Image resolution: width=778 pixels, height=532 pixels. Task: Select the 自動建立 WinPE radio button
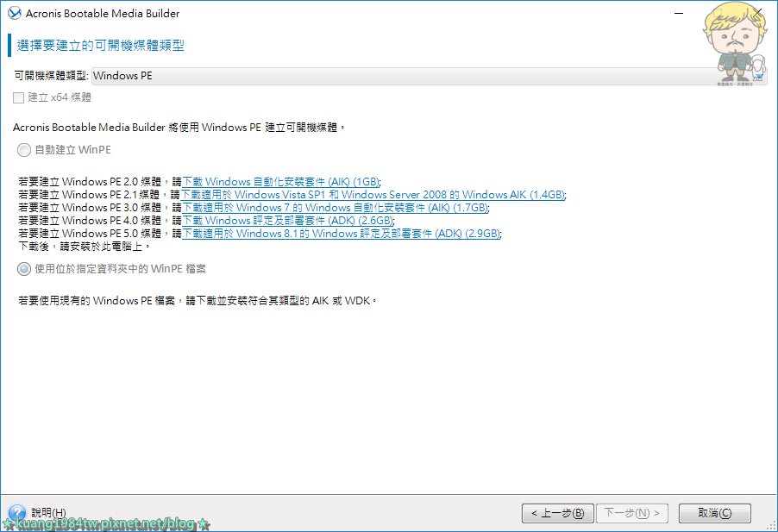[x=24, y=150]
